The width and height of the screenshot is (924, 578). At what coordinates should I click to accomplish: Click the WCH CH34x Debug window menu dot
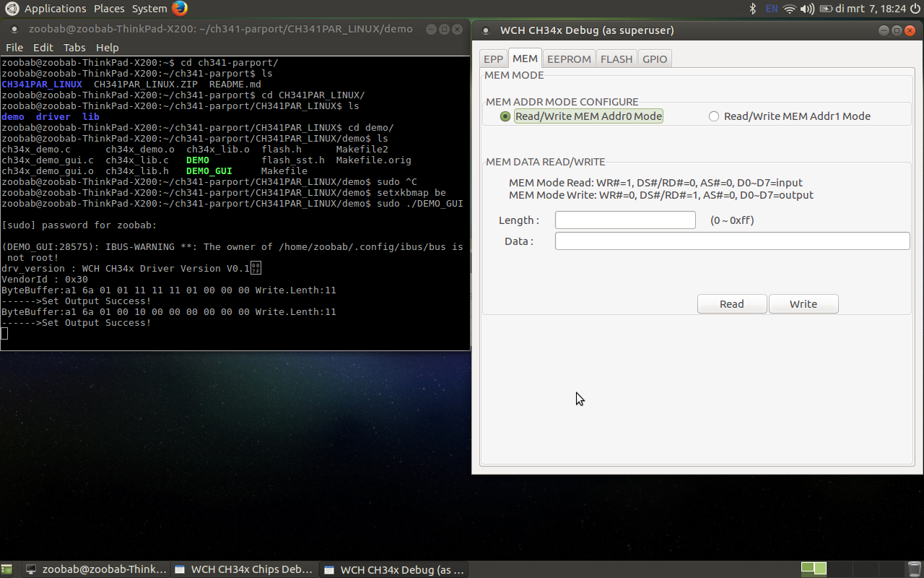click(486, 30)
